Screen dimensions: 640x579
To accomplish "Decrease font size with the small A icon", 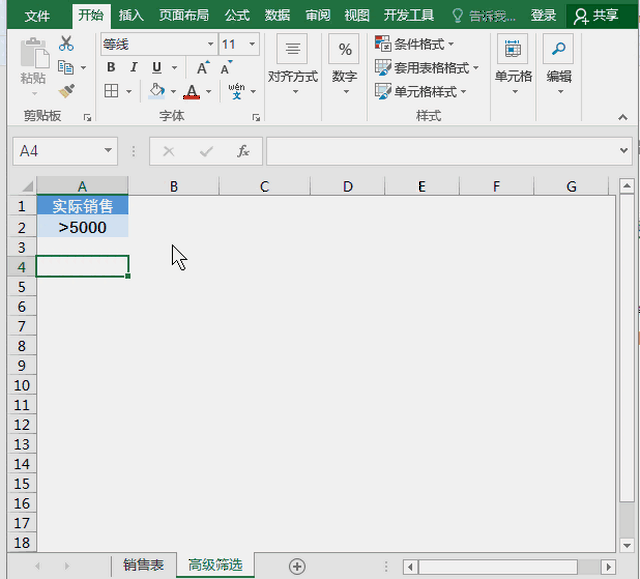I will click(x=226, y=67).
